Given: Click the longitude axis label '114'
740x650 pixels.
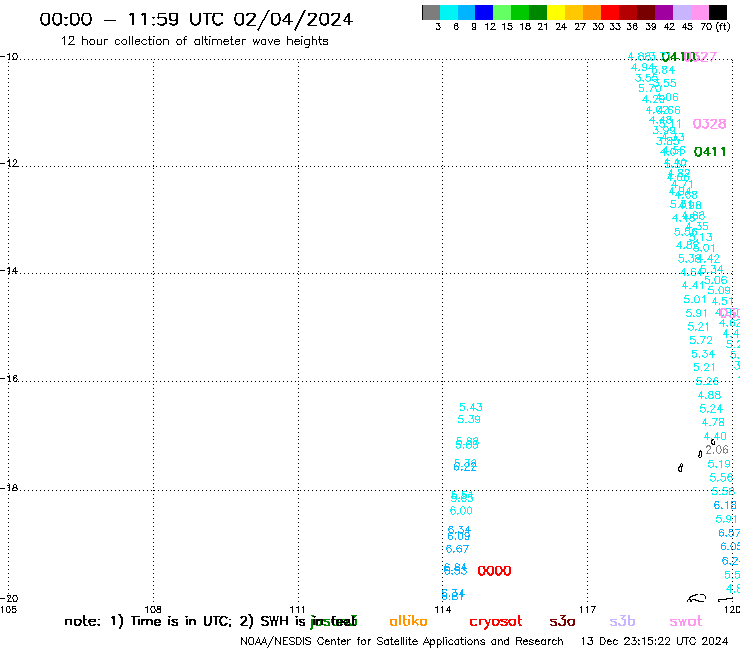Looking at the screenshot, I should (443, 609).
